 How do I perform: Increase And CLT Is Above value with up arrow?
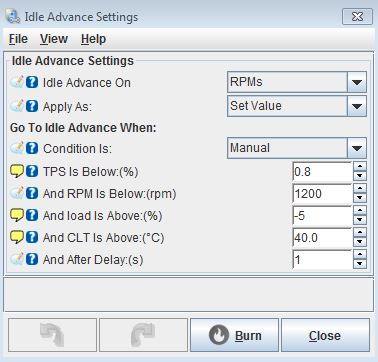tap(360, 233)
